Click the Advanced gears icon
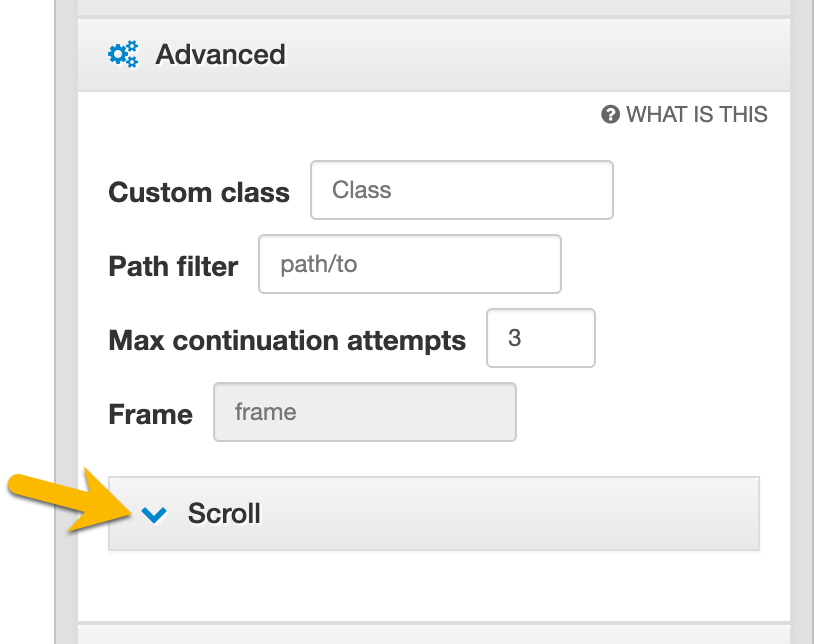814x644 pixels. click(x=123, y=54)
